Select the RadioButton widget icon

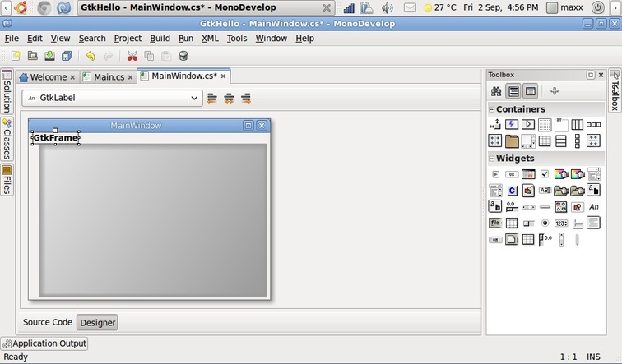click(x=545, y=223)
